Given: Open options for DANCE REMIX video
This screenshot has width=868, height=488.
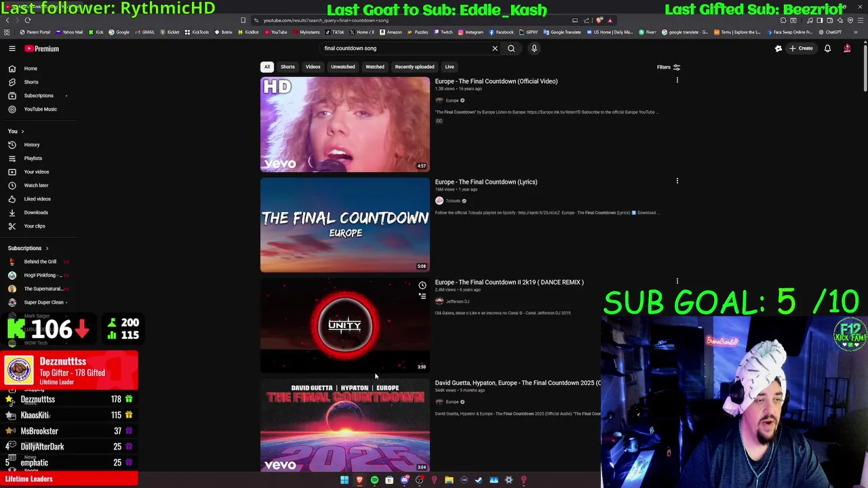Looking at the screenshot, I should pos(677,281).
